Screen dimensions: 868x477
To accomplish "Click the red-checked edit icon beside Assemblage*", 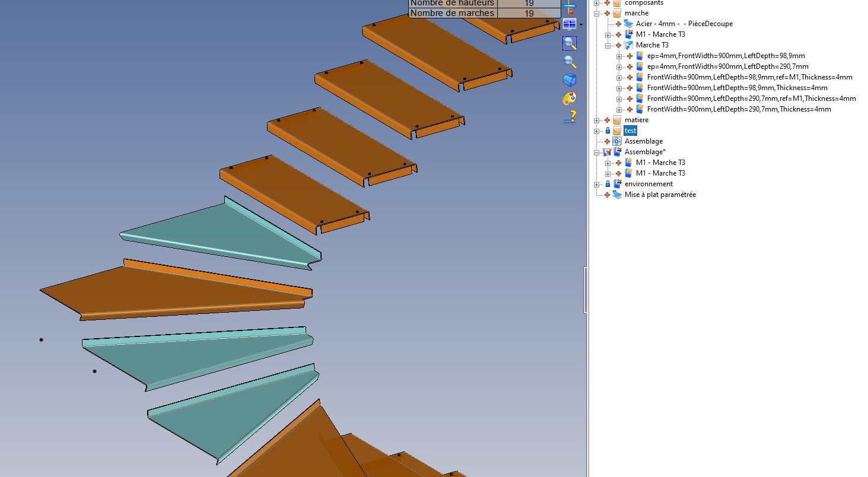I will tap(607, 152).
